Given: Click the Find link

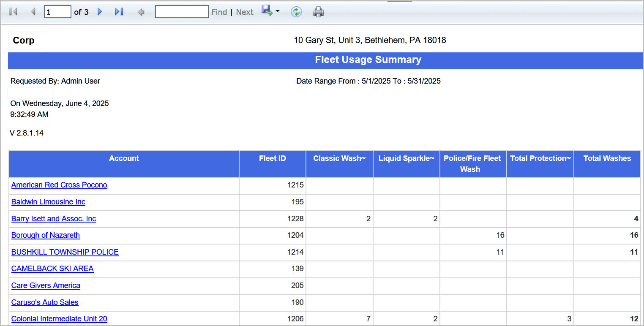Looking at the screenshot, I should [219, 12].
